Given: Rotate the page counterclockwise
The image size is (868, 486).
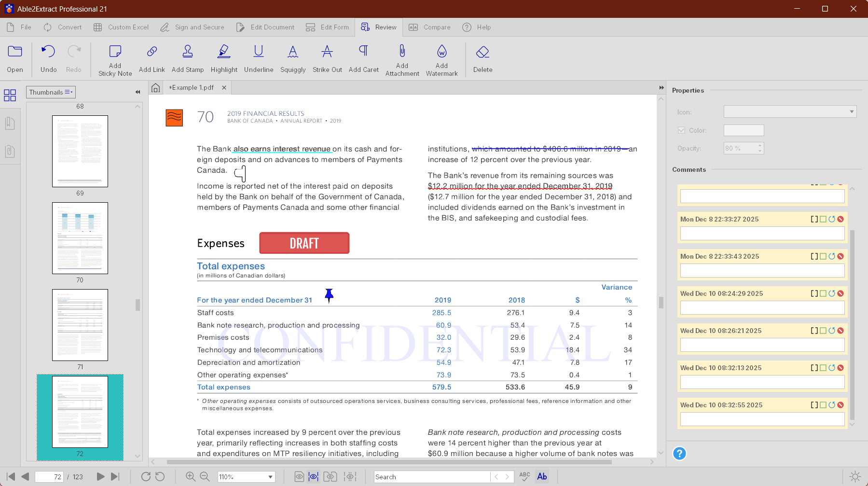Looking at the screenshot, I should pyautogui.click(x=160, y=477).
